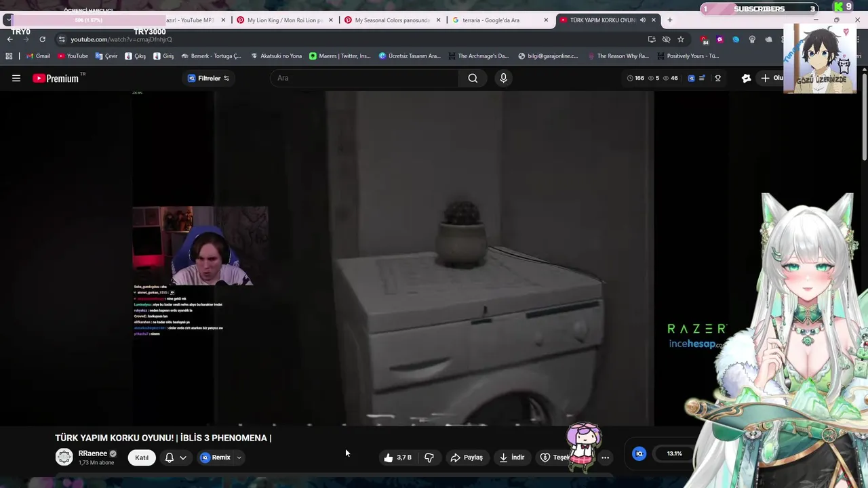Expand the Remix dropdown arrow
The image size is (868, 488).
click(239, 457)
